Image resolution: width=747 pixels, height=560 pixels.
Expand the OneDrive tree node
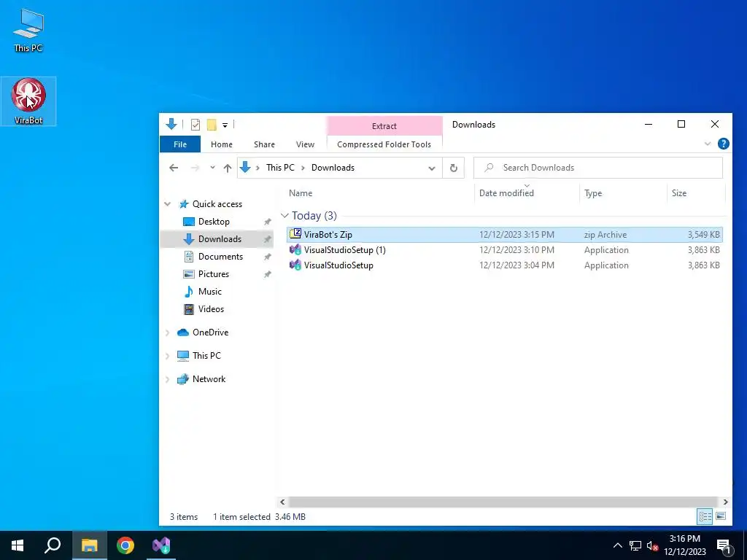tap(167, 332)
